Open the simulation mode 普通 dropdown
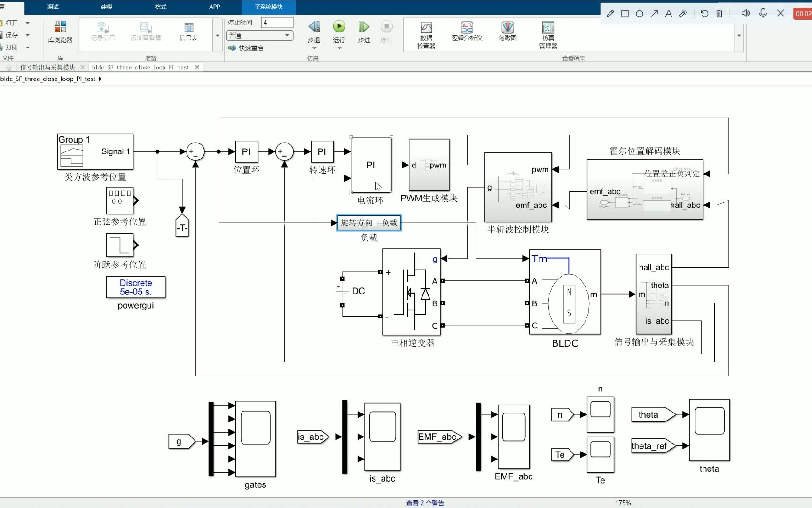The image size is (812, 508). pos(260,35)
